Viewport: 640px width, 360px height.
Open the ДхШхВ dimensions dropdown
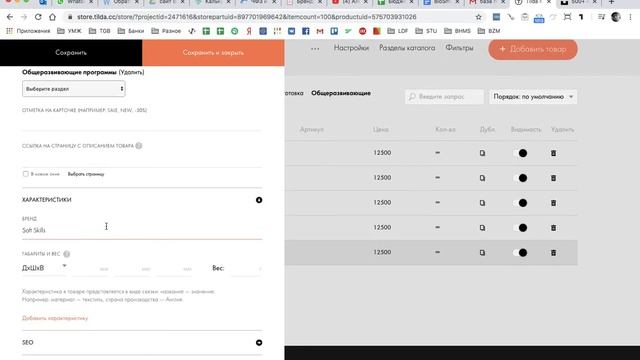coord(44,268)
